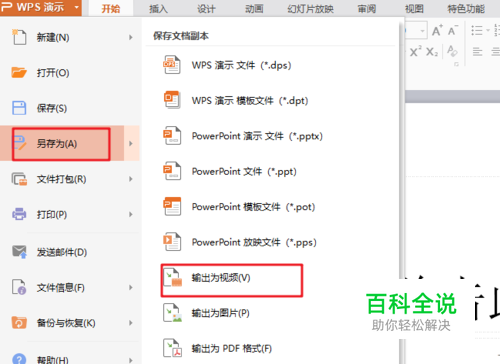Image resolution: width=500 pixels, height=364 pixels.
Task: Click the 输出为视频(V) video export icon
Action: click(x=173, y=278)
